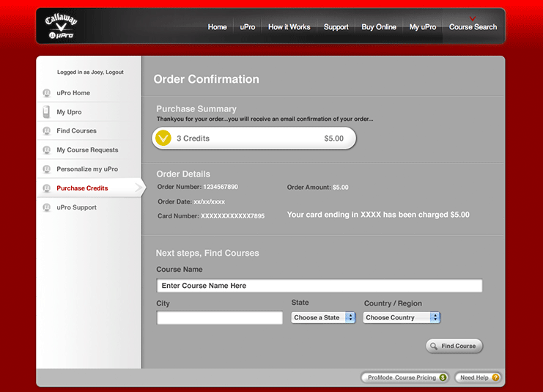Click the icon beside uPro Support
The image size is (543, 392).
point(46,207)
